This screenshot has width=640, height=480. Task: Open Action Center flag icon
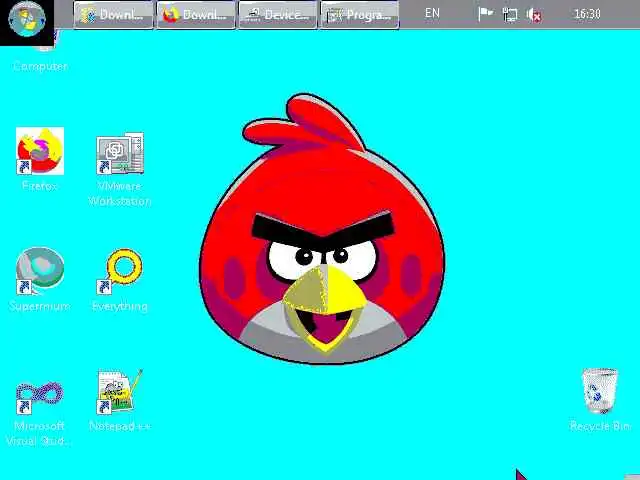tap(485, 14)
